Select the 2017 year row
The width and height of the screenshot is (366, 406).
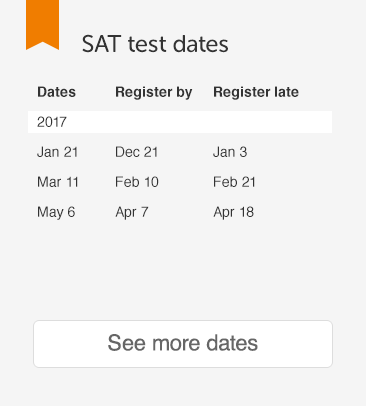point(180,122)
